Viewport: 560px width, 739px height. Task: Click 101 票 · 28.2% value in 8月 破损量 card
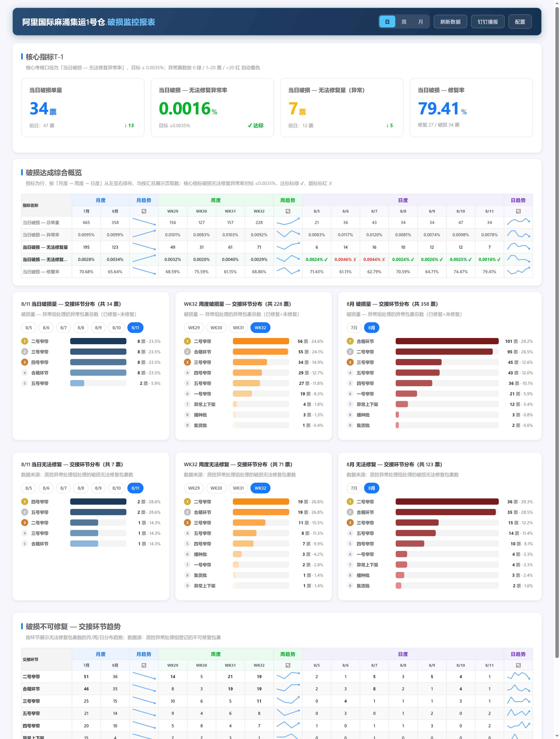[519, 341]
